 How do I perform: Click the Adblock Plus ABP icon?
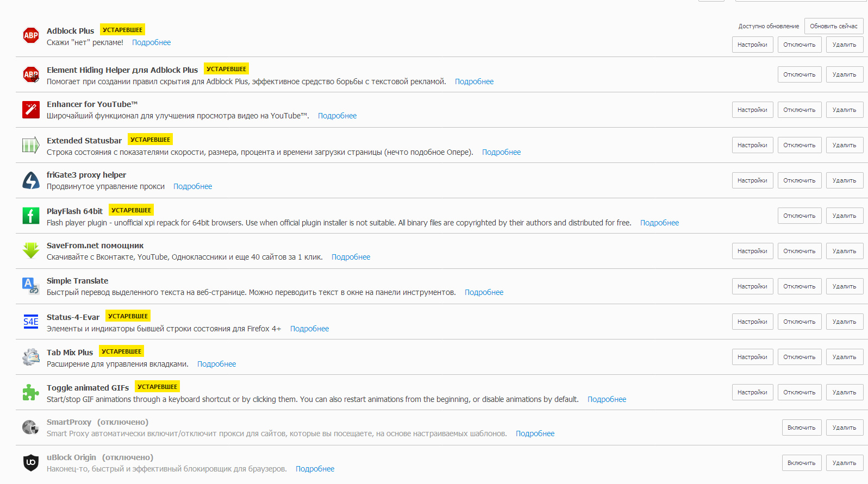pos(31,35)
